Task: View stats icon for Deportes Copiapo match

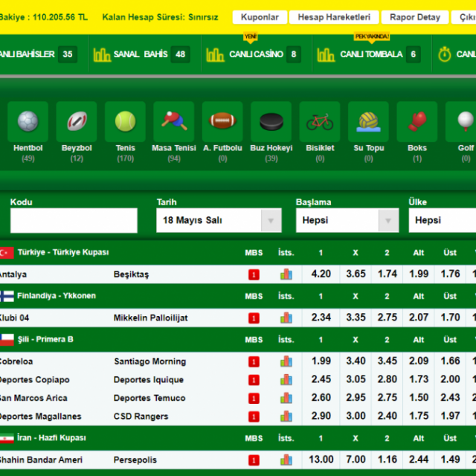Action: [286, 380]
